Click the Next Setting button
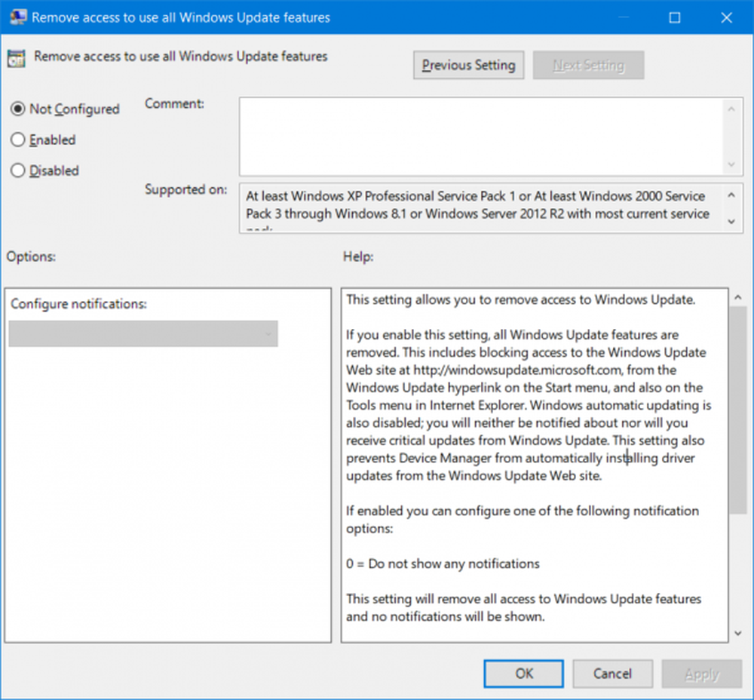 [588, 66]
